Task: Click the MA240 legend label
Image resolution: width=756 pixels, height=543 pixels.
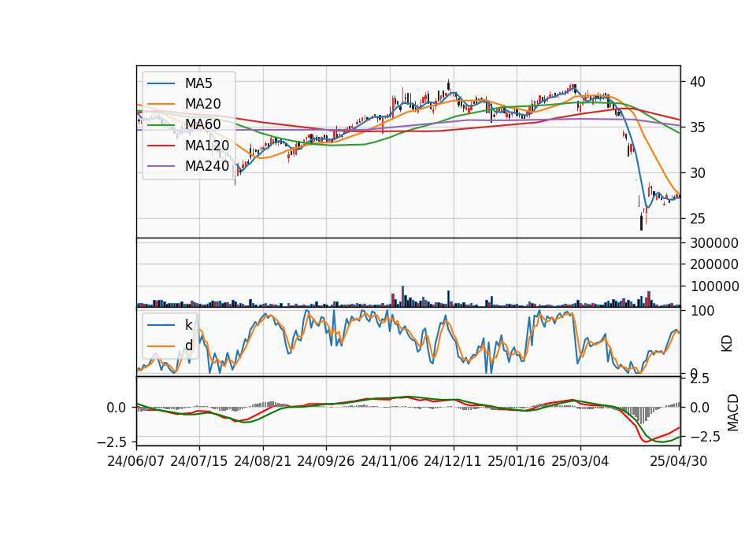Action: [207, 166]
